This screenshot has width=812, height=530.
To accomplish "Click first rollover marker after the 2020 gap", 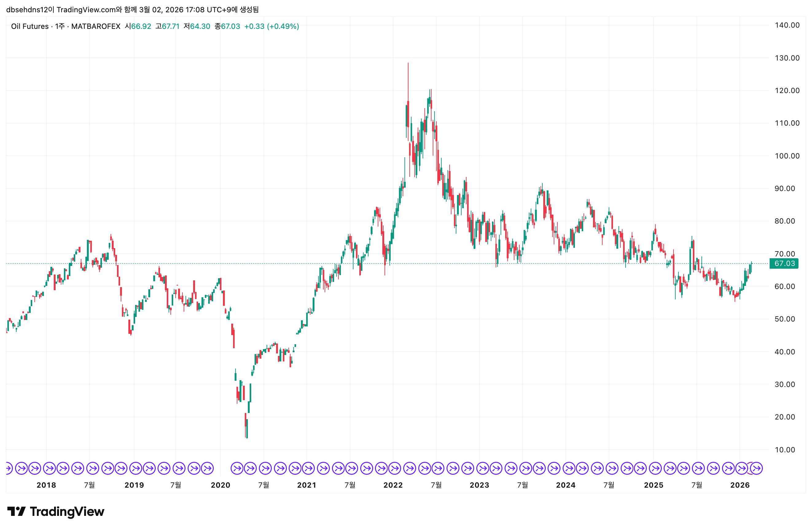I will click(x=237, y=468).
